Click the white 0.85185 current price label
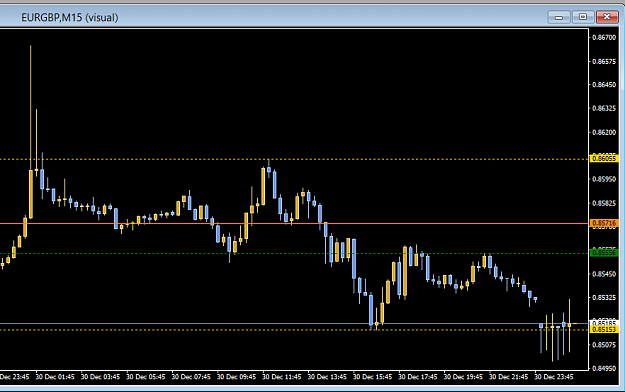The height and width of the screenshot is (392, 625). click(603, 323)
